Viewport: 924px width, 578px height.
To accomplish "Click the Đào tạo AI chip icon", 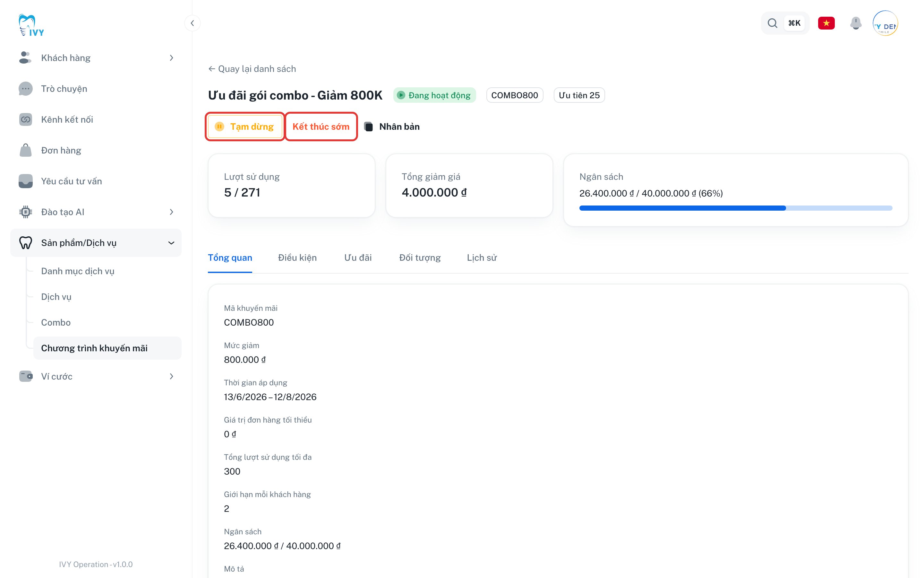I will [25, 212].
